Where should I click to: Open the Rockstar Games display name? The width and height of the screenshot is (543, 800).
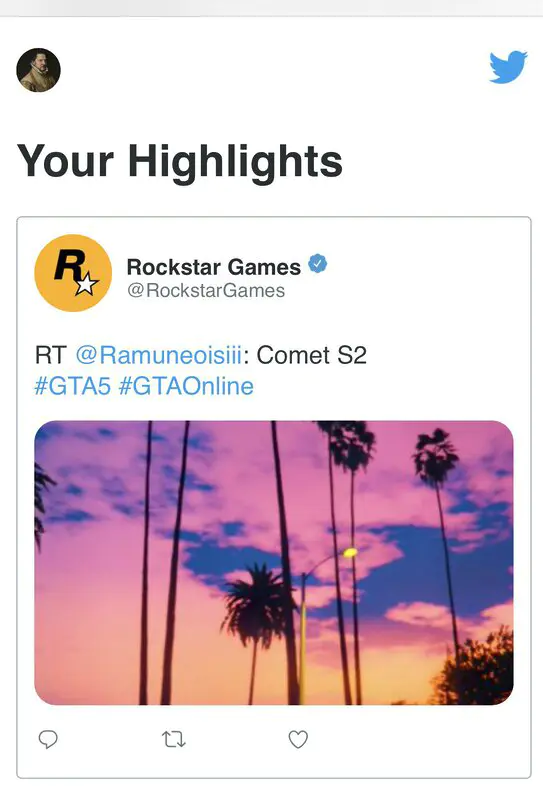(213, 267)
